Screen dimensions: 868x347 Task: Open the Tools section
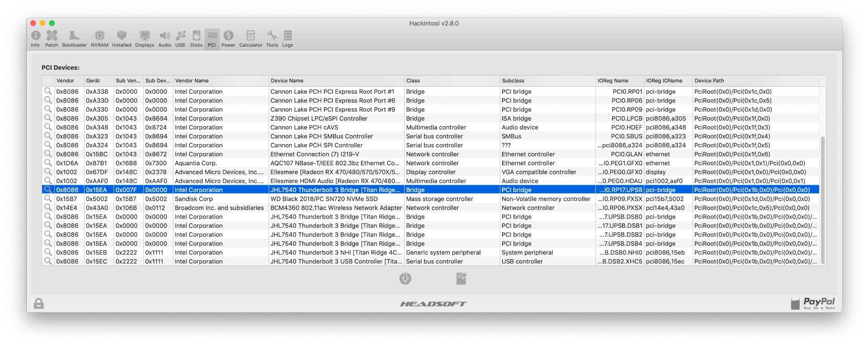tap(272, 39)
